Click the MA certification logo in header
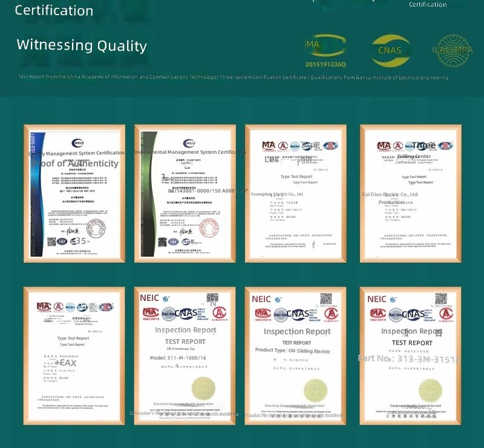Screen dimensions: 484x448 click(x=325, y=46)
